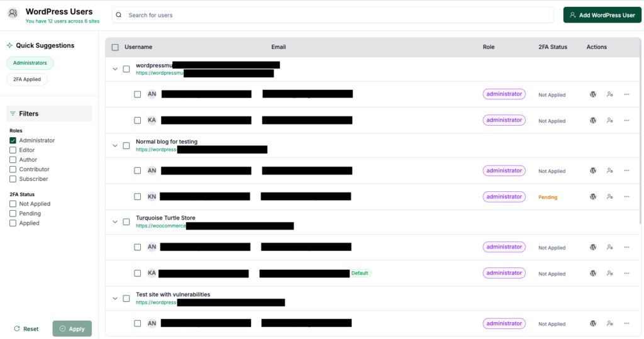Click user switch icon for KA in wordpressmu site
Image resolution: width=644 pixels, height=339 pixels.
coord(610,120)
